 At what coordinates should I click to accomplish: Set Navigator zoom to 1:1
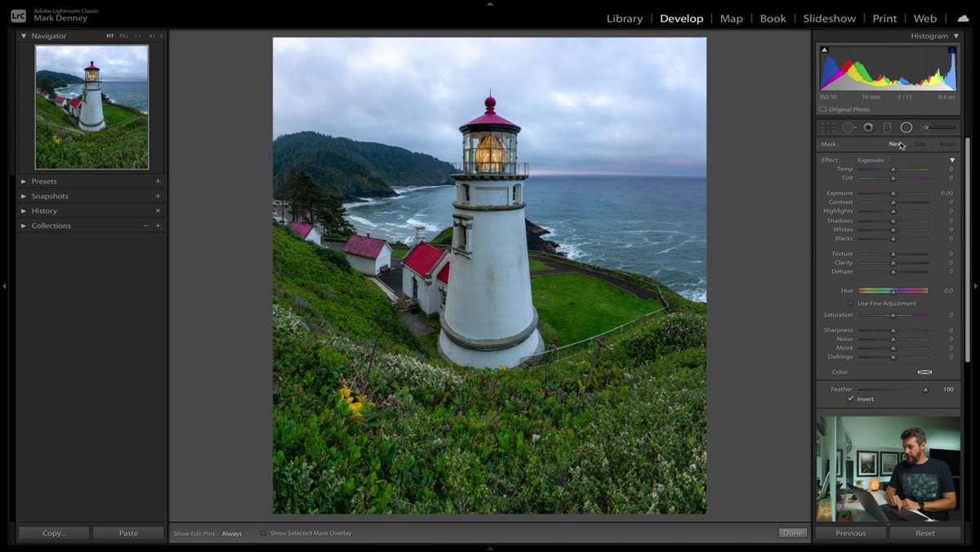coord(137,36)
